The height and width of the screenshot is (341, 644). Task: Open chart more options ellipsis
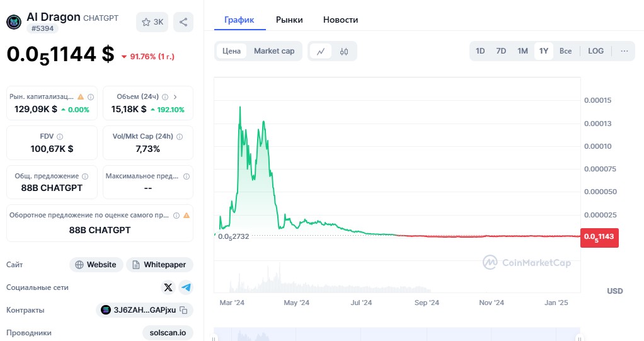pyautogui.click(x=624, y=51)
